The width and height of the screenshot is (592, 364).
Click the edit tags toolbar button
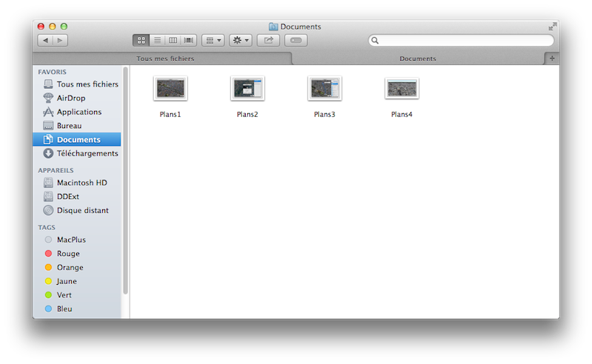click(295, 40)
